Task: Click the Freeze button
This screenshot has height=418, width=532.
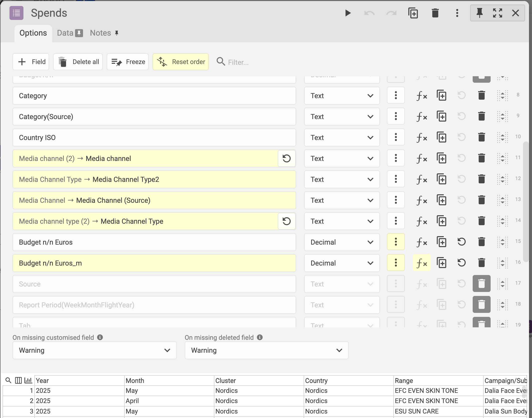Action: pyautogui.click(x=128, y=62)
